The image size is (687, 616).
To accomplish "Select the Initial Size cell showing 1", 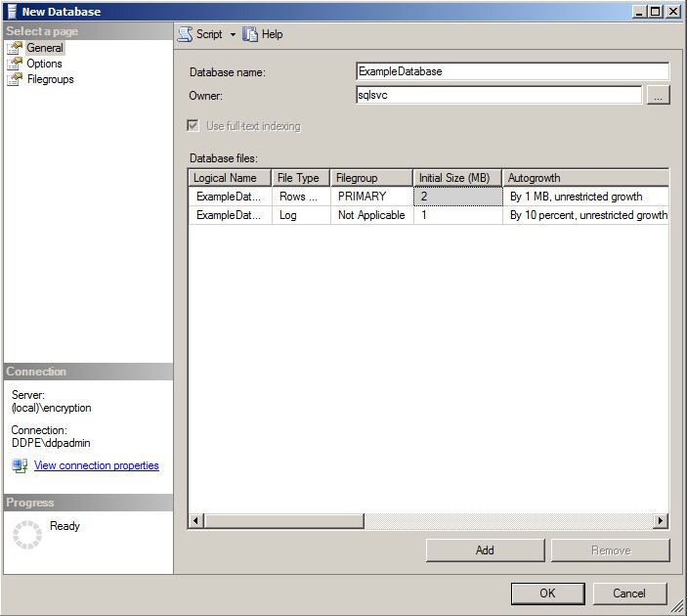I will 458,215.
